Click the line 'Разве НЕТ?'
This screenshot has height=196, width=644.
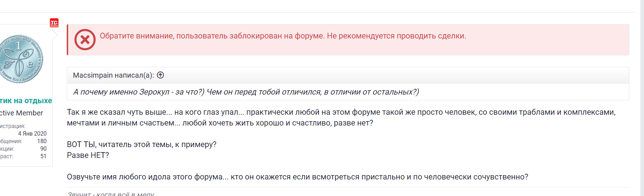[x=88, y=155]
